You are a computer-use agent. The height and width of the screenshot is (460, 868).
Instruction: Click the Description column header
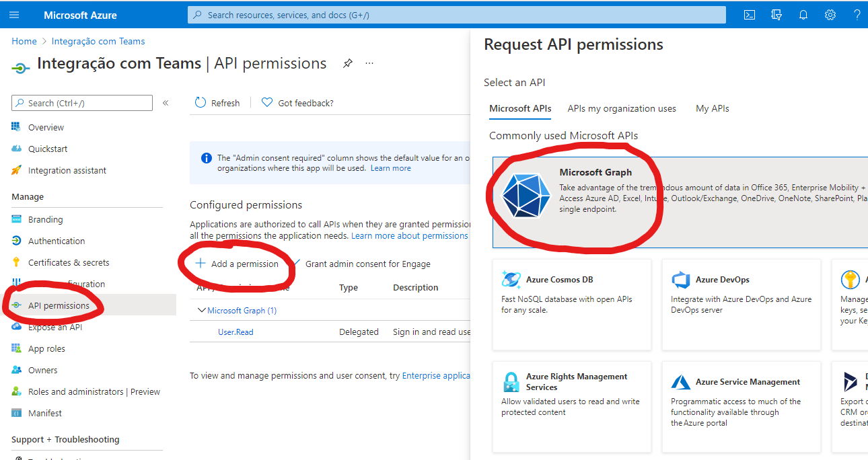coord(415,287)
